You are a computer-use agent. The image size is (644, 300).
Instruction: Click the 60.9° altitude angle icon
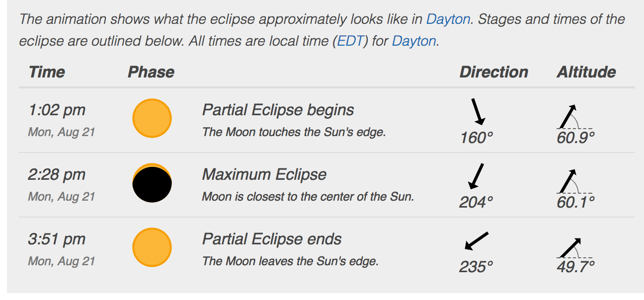tap(574, 117)
